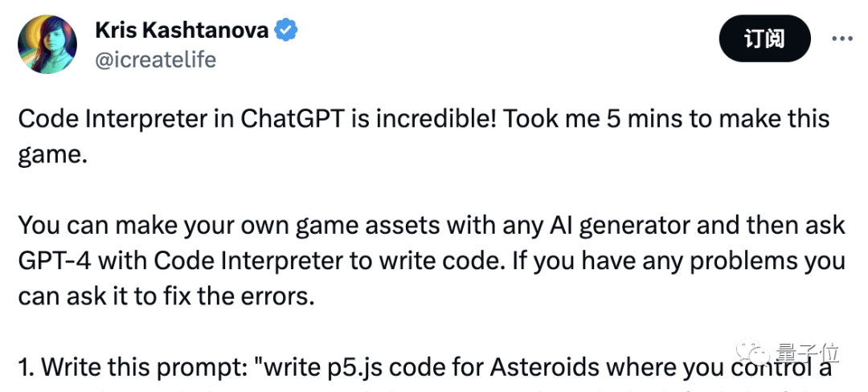Viewport: 868px width, 392px height.
Task: Open the @icreatelife handle link
Action: [x=155, y=59]
